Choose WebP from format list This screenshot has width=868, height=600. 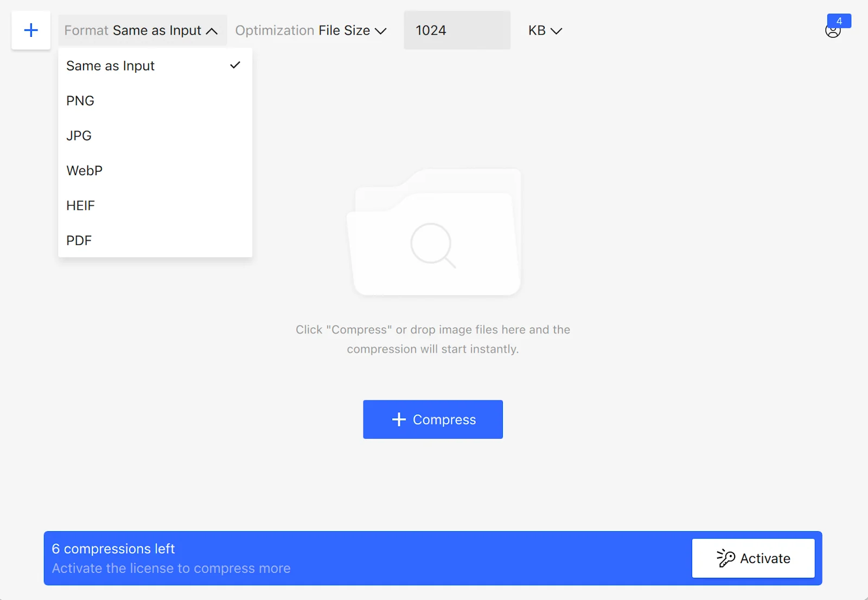coord(155,171)
